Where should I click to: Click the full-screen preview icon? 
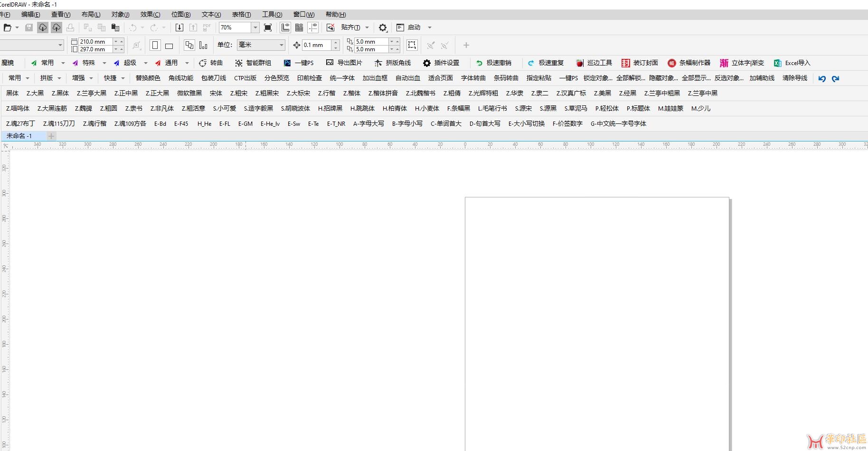point(268,28)
